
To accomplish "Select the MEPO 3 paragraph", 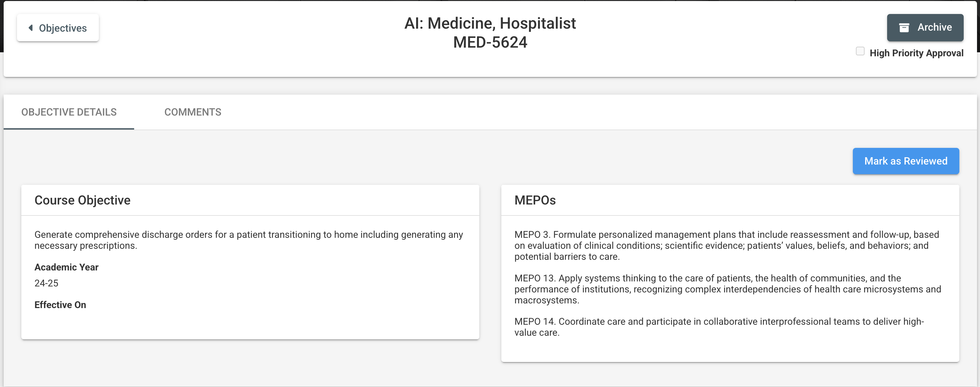I will pos(727,245).
